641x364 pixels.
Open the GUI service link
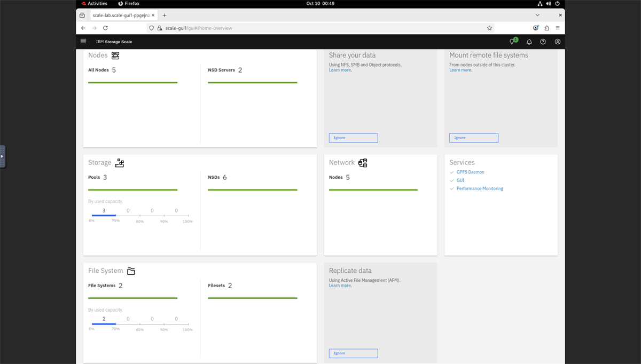pos(460,180)
